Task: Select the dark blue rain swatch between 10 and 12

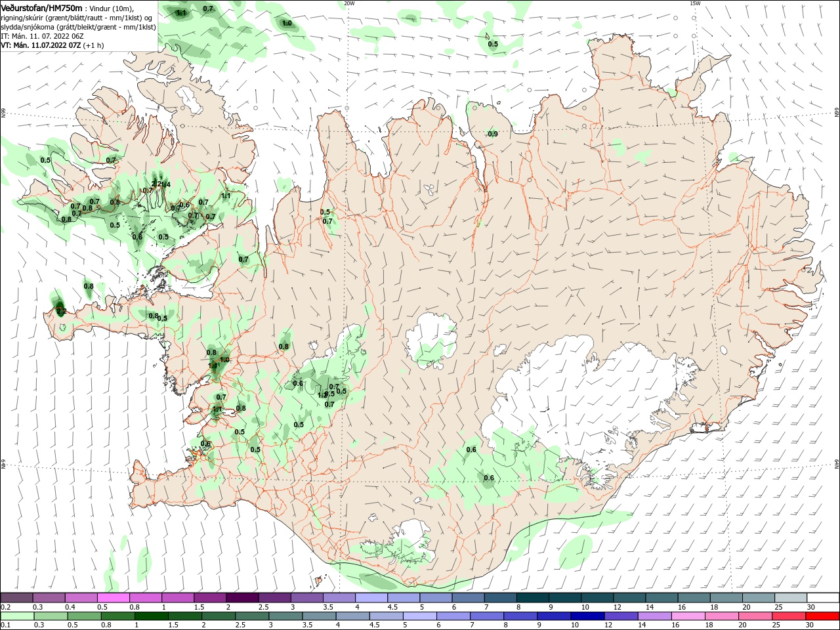Action: point(589,616)
